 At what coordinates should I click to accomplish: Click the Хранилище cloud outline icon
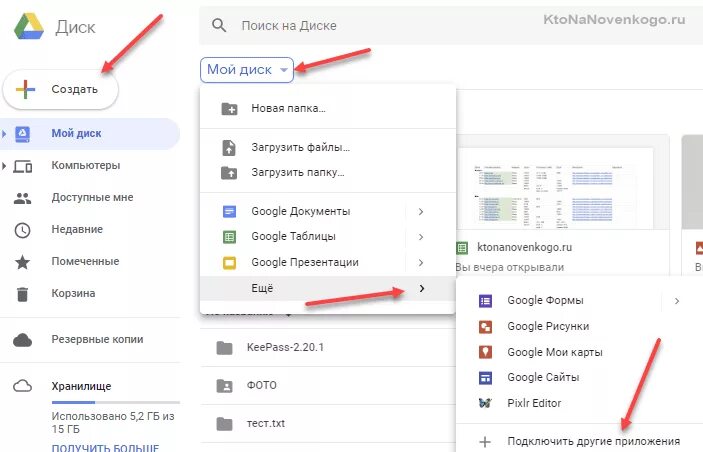pyautogui.click(x=22, y=386)
